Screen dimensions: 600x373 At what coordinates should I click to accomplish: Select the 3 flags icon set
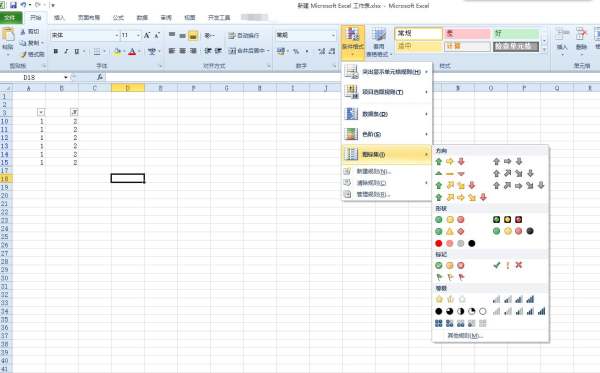coord(450,277)
